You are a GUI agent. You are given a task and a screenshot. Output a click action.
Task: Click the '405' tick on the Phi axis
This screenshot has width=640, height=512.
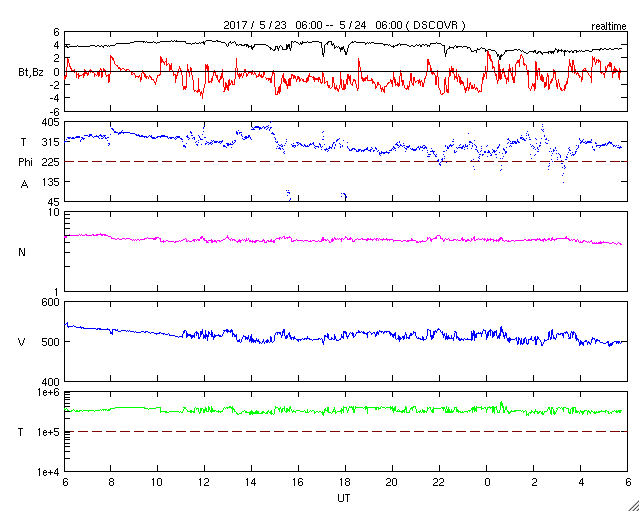pyautogui.click(x=51, y=122)
